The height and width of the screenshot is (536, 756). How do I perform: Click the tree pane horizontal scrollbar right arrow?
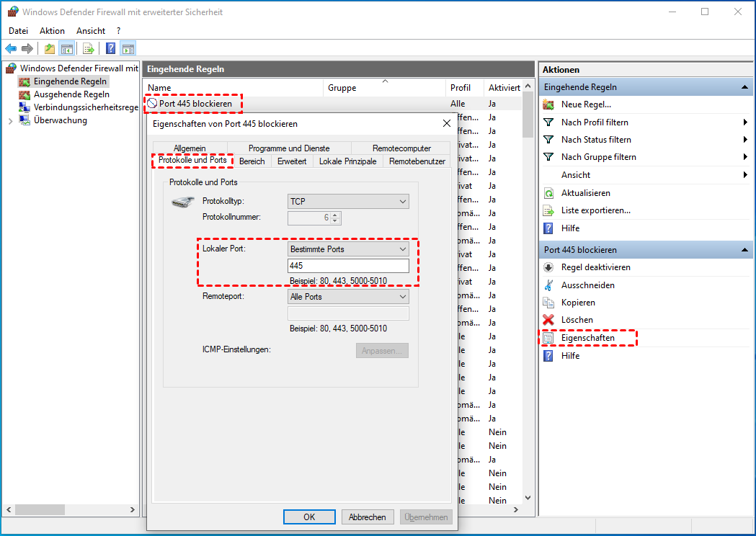(x=133, y=509)
